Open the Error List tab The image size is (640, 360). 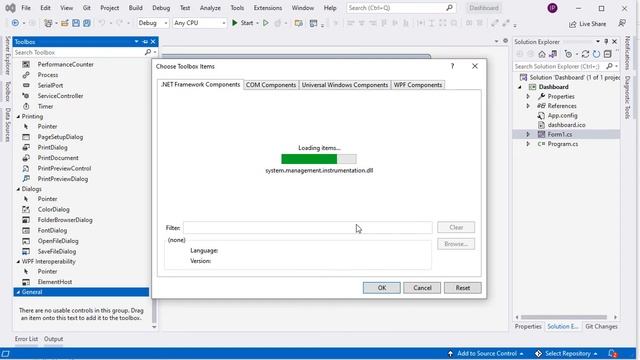point(26,339)
